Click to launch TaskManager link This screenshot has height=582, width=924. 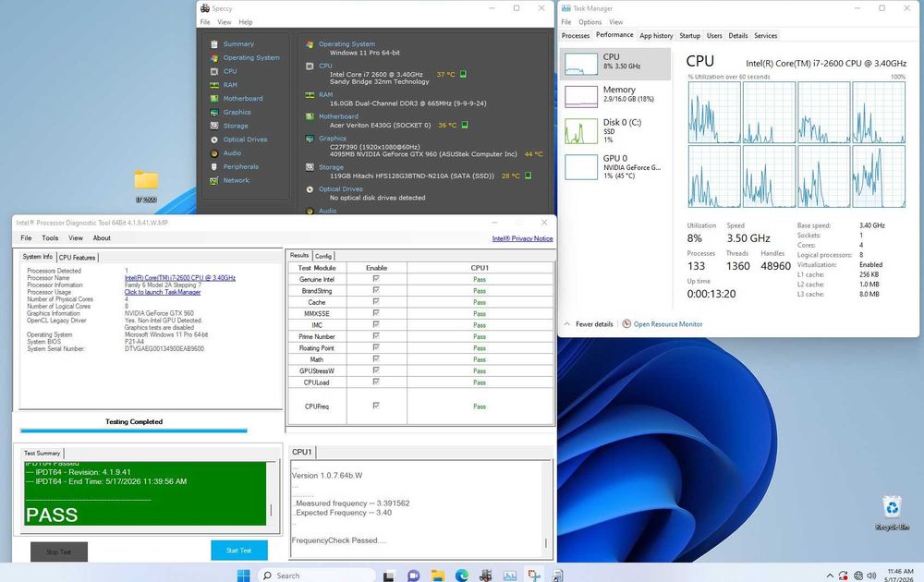[x=163, y=292]
